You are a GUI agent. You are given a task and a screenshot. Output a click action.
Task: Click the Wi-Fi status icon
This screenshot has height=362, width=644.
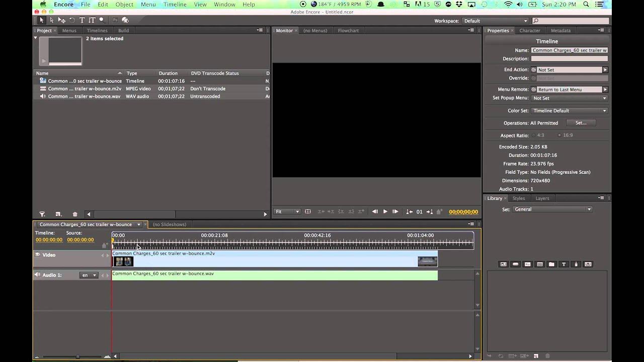508,5
